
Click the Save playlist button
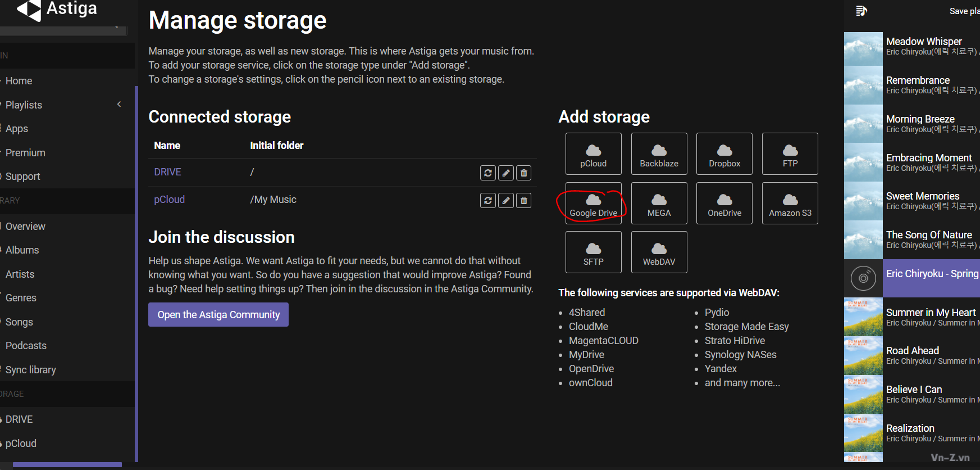964,11
